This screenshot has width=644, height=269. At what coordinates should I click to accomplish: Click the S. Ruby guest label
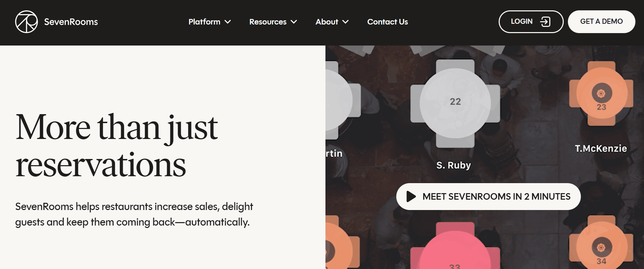(454, 165)
